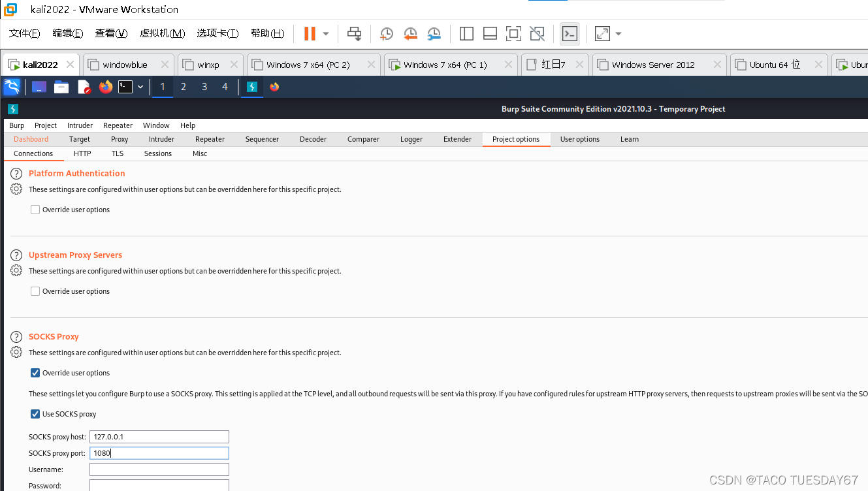The image size is (868, 491).
Task: Click the Firefox running window icon in taskbar
Action: point(274,87)
